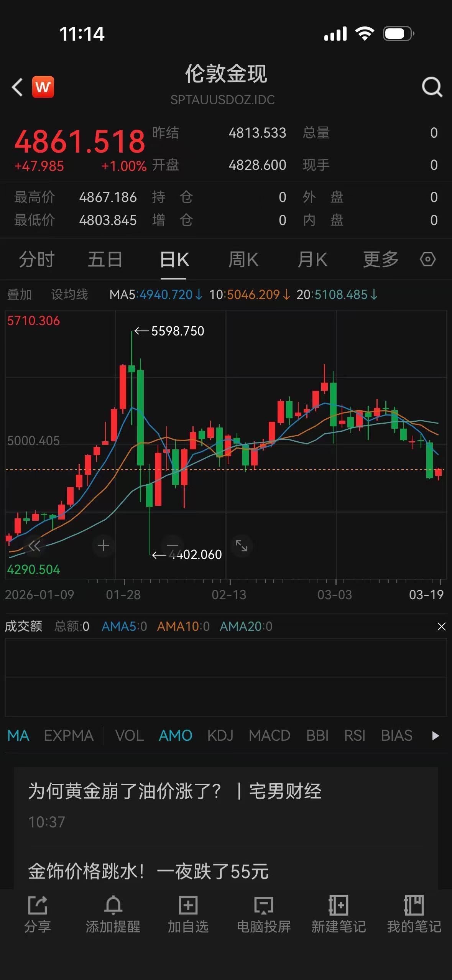
Task: Open chart settings hexagon icon
Action: point(427,259)
